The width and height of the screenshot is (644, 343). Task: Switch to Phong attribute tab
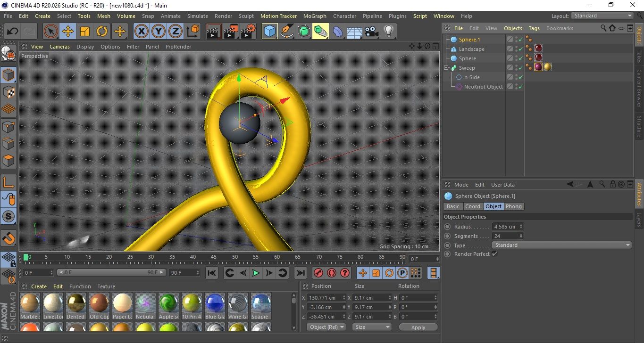(x=514, y=206)
